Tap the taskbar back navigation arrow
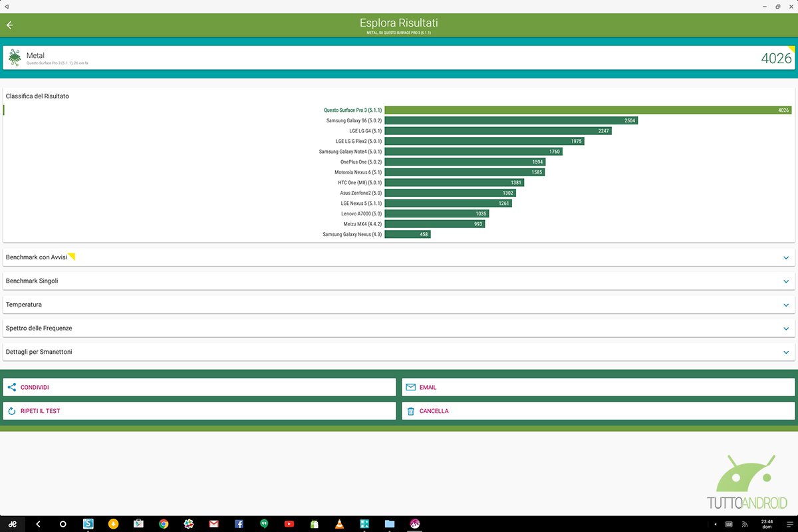The image size is (798, 532). (x=38, y=524)
